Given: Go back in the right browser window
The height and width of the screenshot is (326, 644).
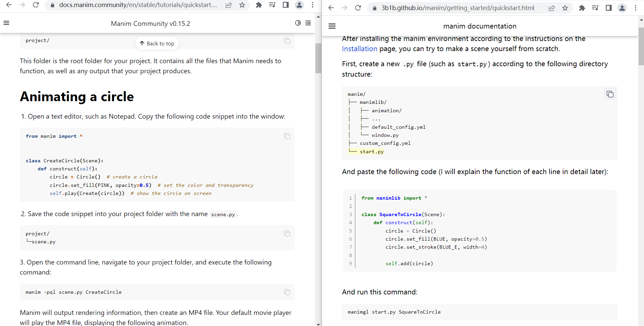Looking at the screenshot, I should [331, 8].
